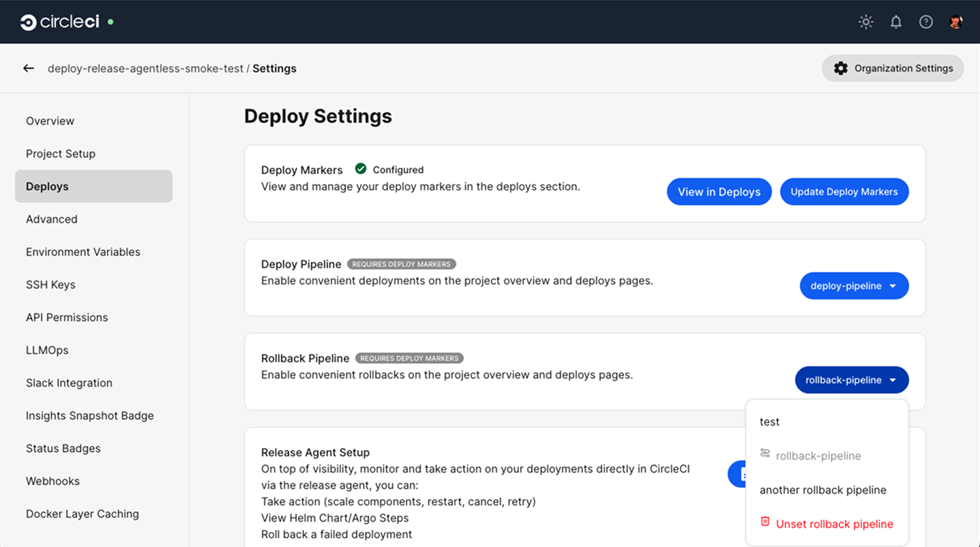Click the deploy-release-agentless-smoke-test breadcrumb

pos(145,68)
